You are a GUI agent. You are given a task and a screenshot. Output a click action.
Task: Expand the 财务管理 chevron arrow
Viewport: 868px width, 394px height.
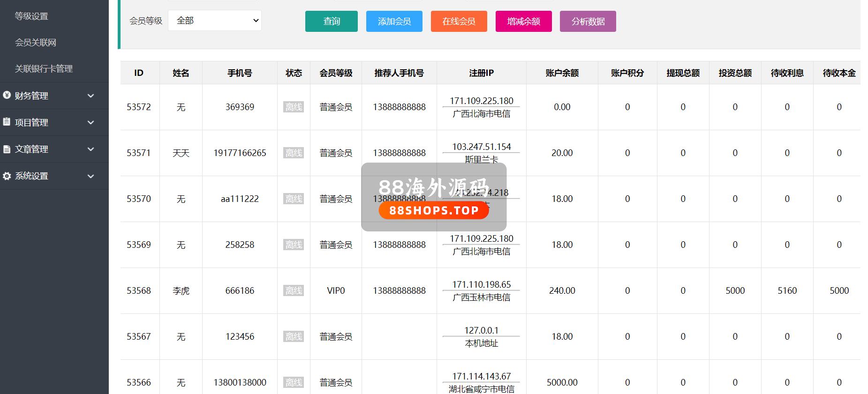coord(91,96)
